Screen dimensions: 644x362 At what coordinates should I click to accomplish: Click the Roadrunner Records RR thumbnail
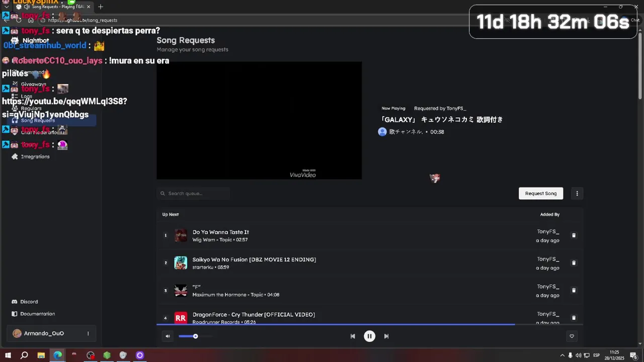181,318
